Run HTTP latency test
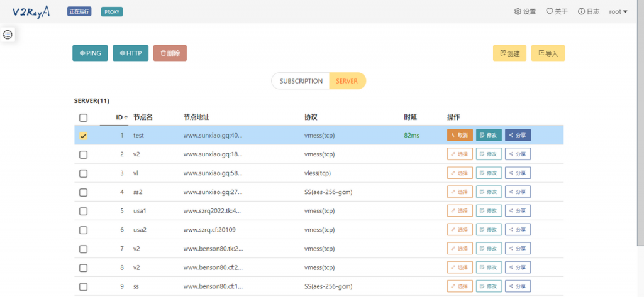Viewport: 644px width, 297px height. pyautogui.click(x=130, y=53)
